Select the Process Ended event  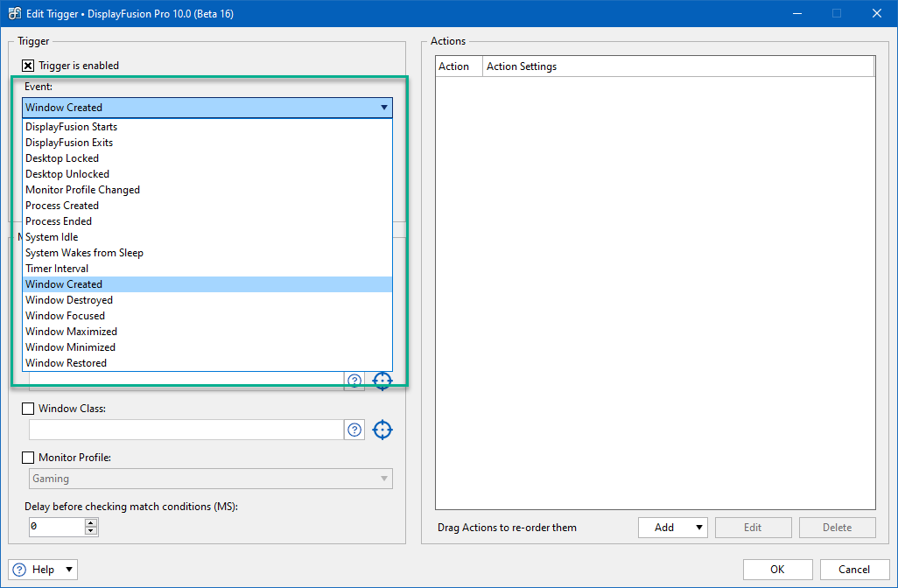coord(207,221)
